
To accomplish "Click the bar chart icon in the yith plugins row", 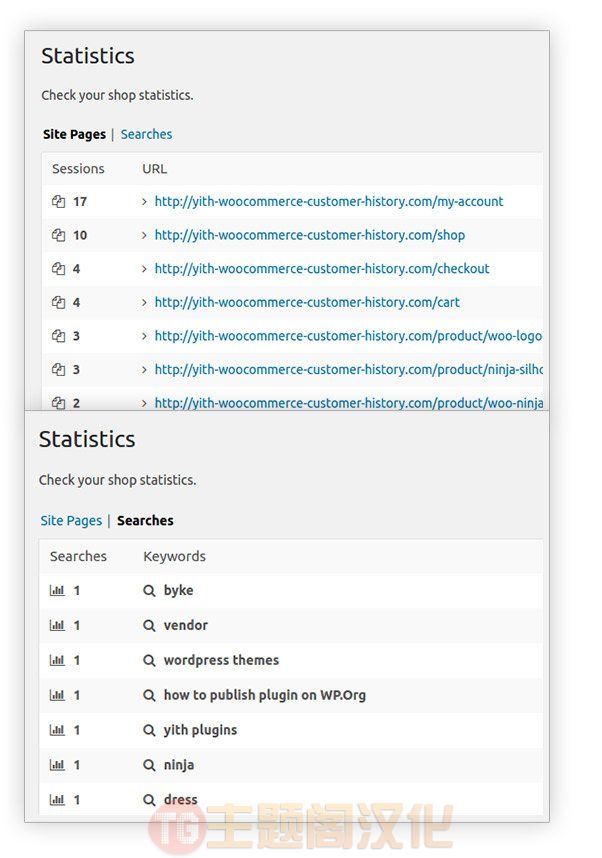I will click(57, 730).
